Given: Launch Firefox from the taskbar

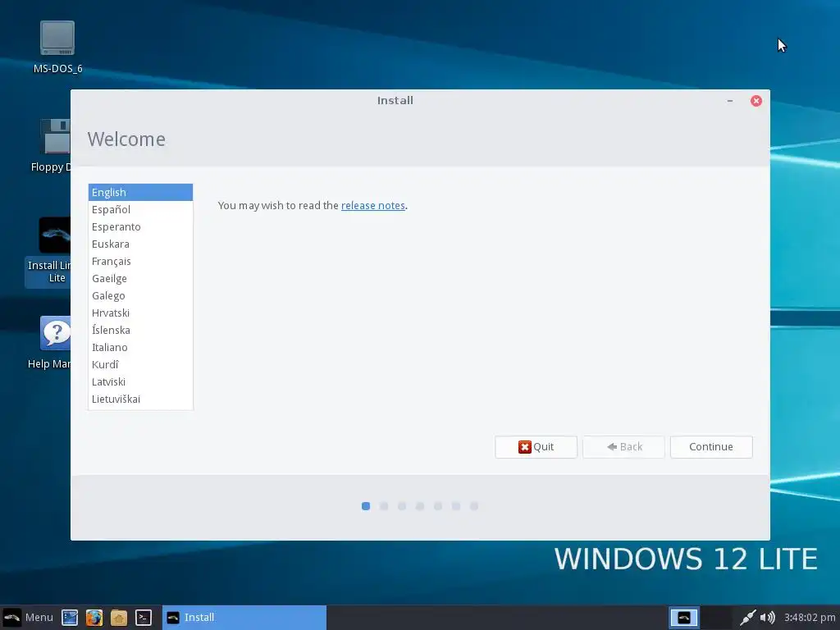Looking at the screenshot, I should [94, 618].
